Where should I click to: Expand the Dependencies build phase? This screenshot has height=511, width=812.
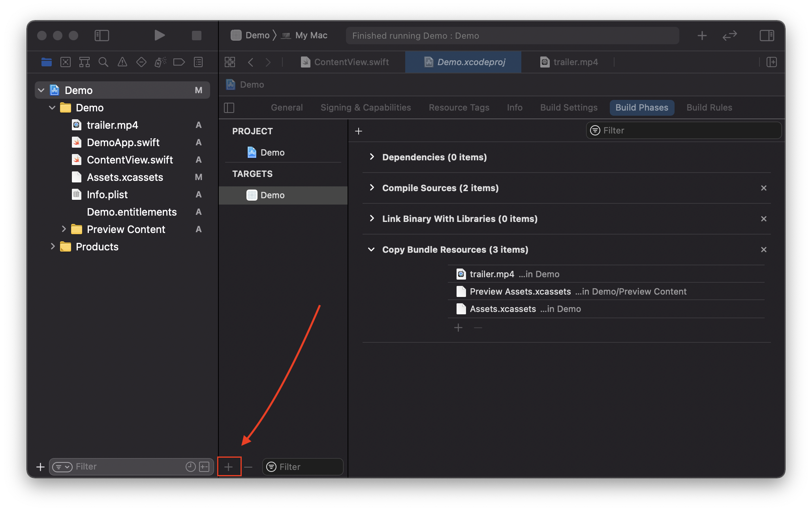click(x=372, y=157)
